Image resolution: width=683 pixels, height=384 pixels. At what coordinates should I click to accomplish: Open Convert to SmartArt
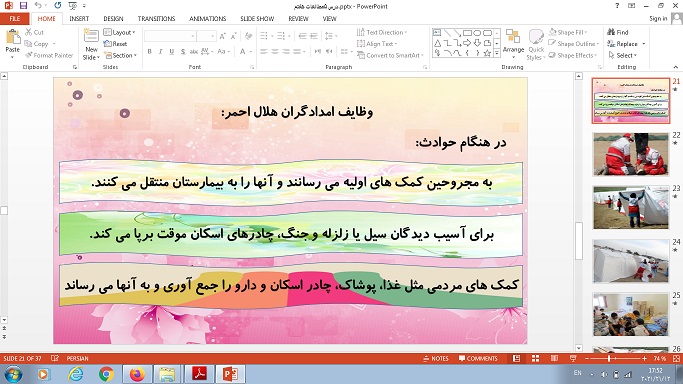coord(390,55)
